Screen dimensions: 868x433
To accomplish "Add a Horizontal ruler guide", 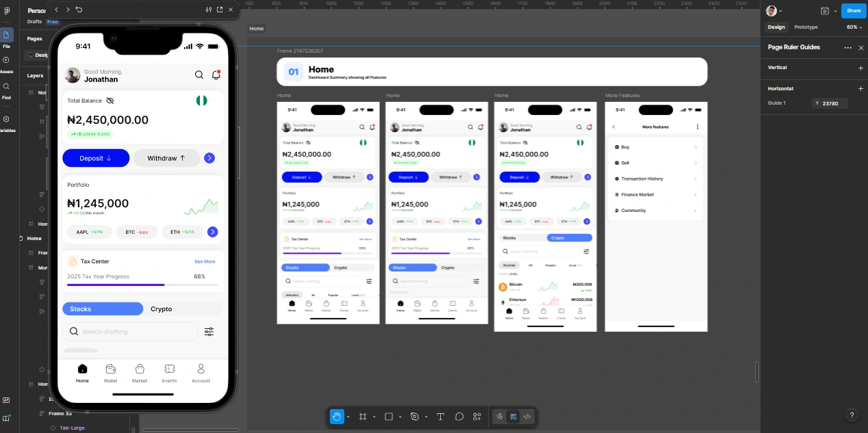I will click(x=860, y=89).
